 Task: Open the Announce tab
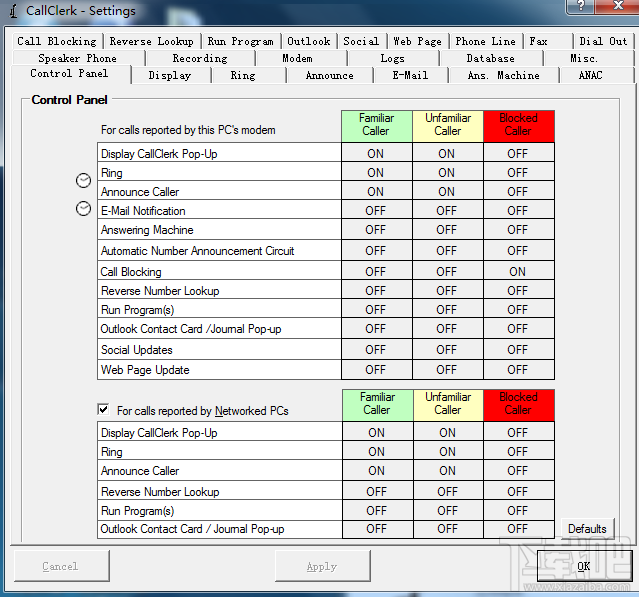pos(330,75)
